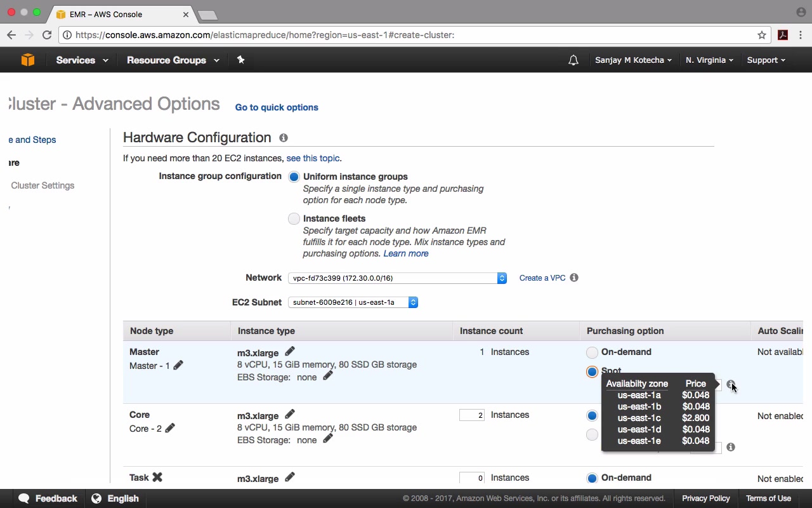Edit the Core - 2 group name
This screenshot has height=508, width=812.
click(170, 428)
